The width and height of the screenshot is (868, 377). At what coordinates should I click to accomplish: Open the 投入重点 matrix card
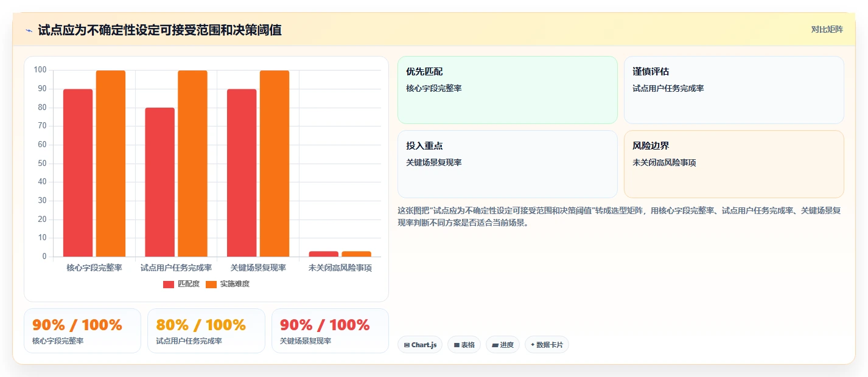tap(508, 164)
